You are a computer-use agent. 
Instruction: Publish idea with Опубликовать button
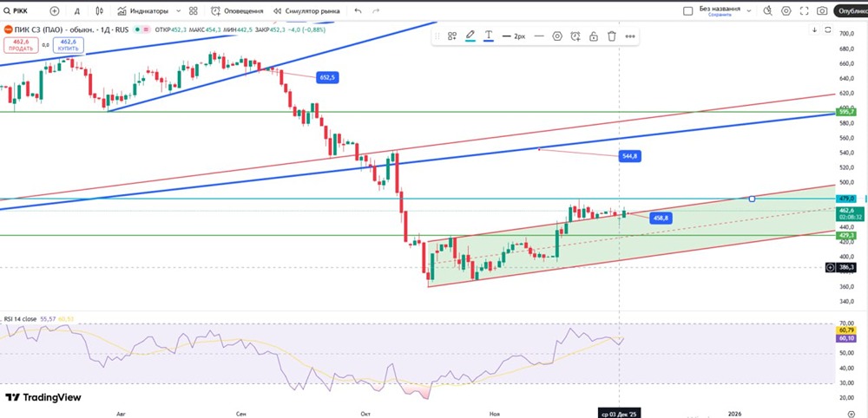click(x=852, y=10)
